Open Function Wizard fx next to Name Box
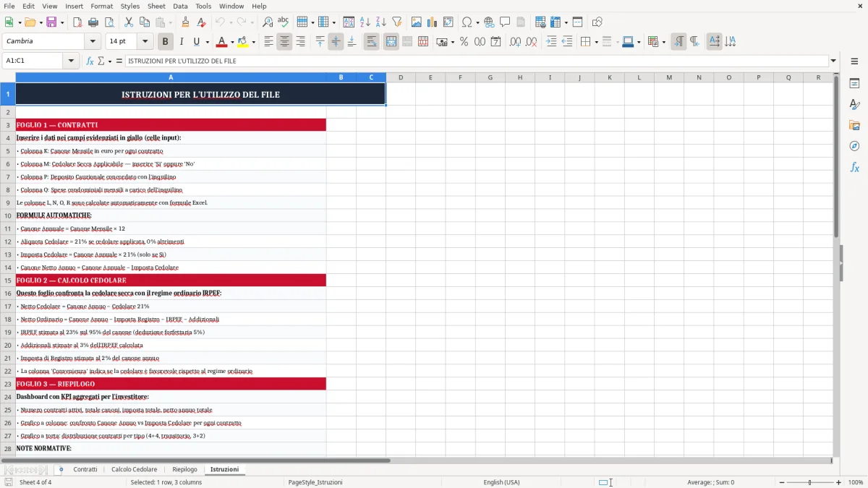 (90, 61)
